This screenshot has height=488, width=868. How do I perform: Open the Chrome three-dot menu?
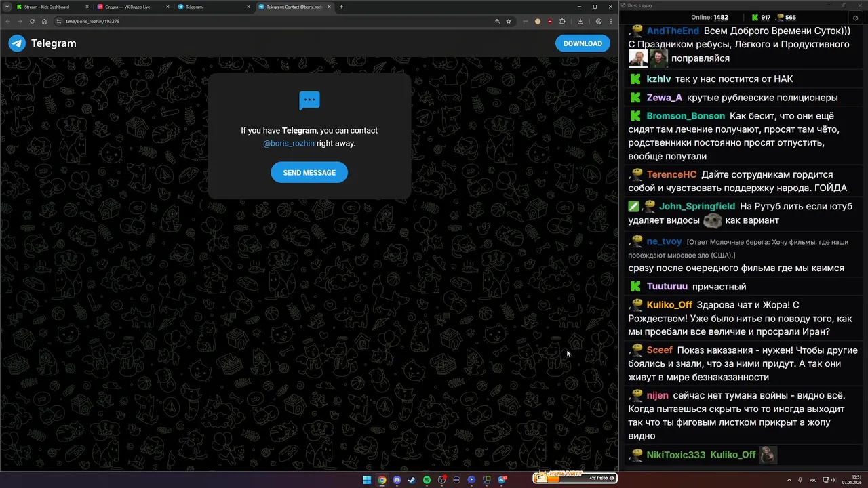(611, 22)
